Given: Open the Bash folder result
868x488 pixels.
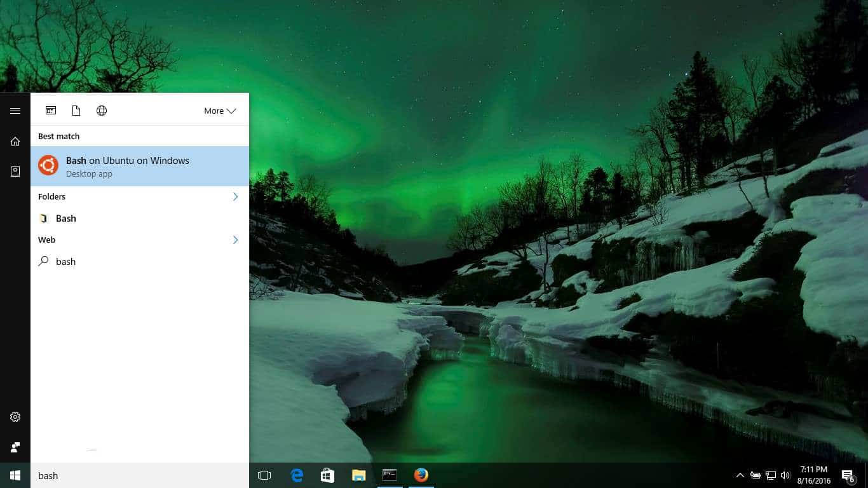Looking at the screenshot, I should [140, 218].
